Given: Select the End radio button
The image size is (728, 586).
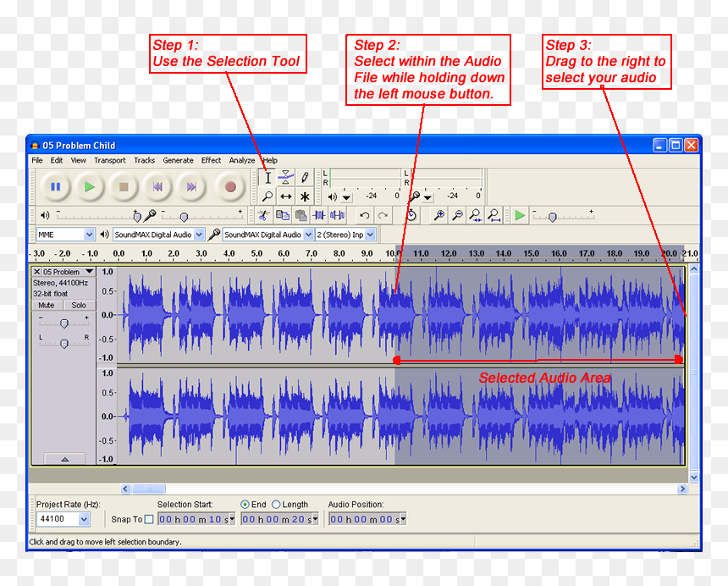Looking at the screenshot, I should click(x=245, y=504).
